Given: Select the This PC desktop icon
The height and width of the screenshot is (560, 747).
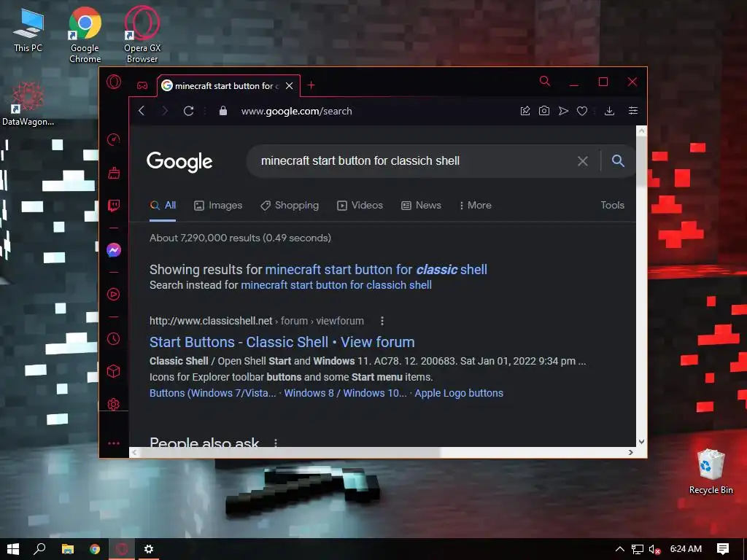Looking at the screenshot, I should point(28,29).
